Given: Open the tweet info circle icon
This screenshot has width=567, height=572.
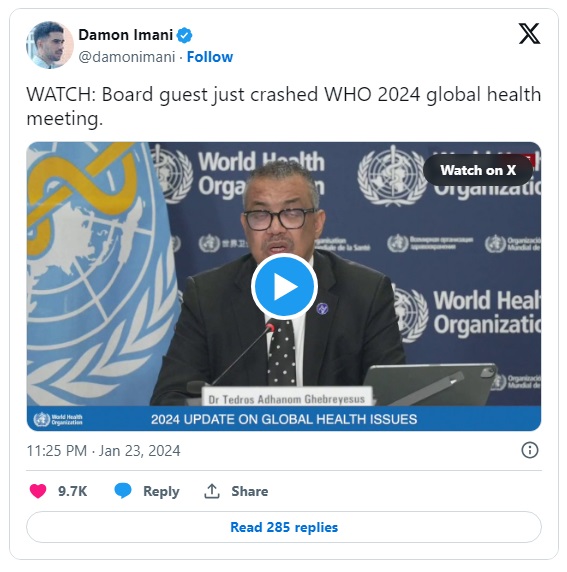Looking at the screenshot, I should [529, 450].
